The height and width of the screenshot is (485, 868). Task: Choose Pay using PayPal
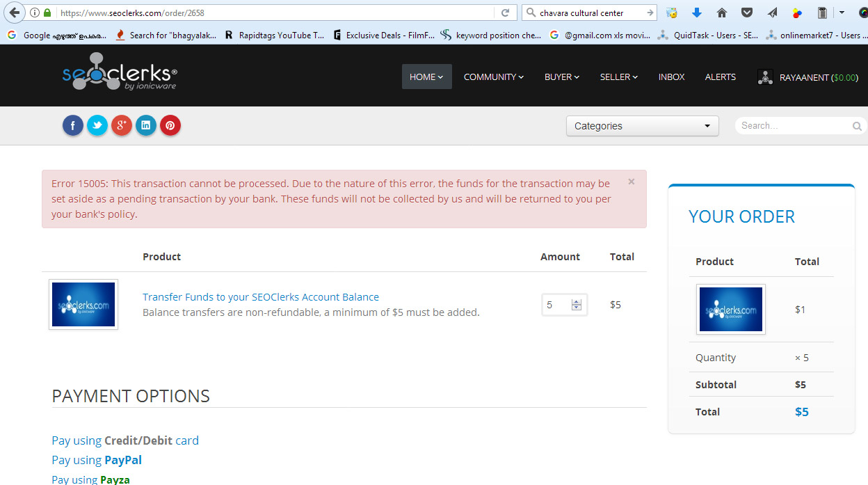pyautogui.click(x=97, y=460)
